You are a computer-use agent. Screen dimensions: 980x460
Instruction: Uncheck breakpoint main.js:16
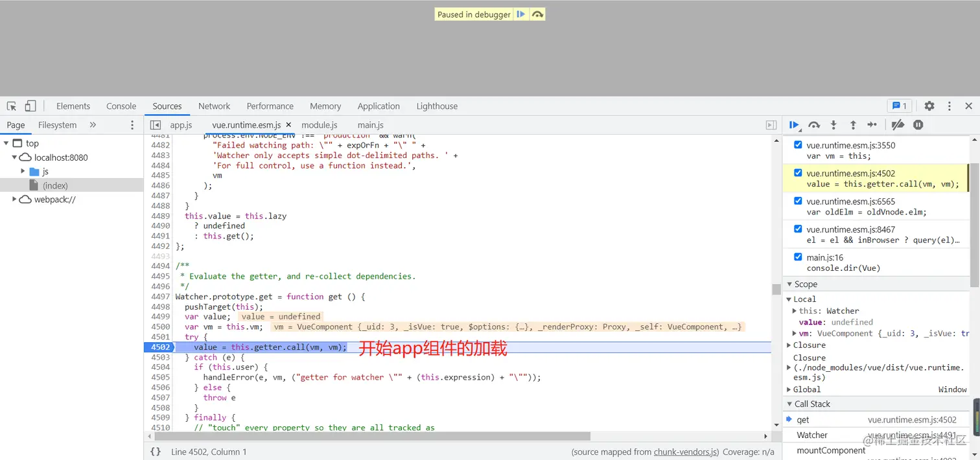(x=798, y=257)
